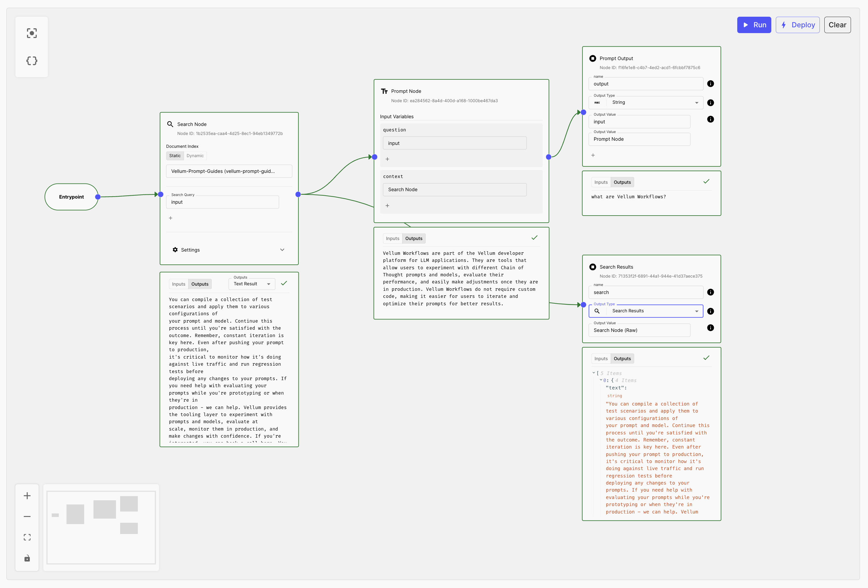Open Inputs tab under Prompt Node
Screen dimensions: 868x588
pyautogui.click(x=393, y=238)
